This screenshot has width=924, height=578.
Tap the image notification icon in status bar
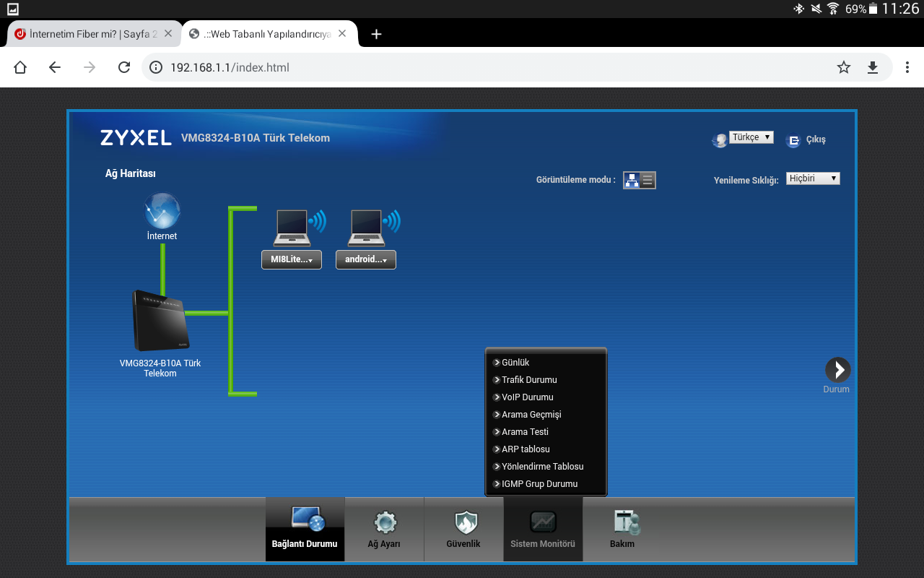tap(13, 9)
